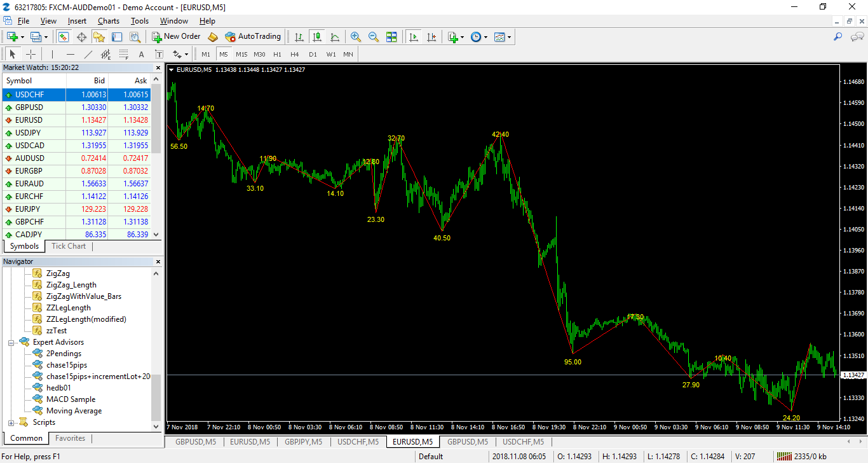The image size is (868, 463).
Task: Select the Crosshair tool
Action: (x=31, y=54)
